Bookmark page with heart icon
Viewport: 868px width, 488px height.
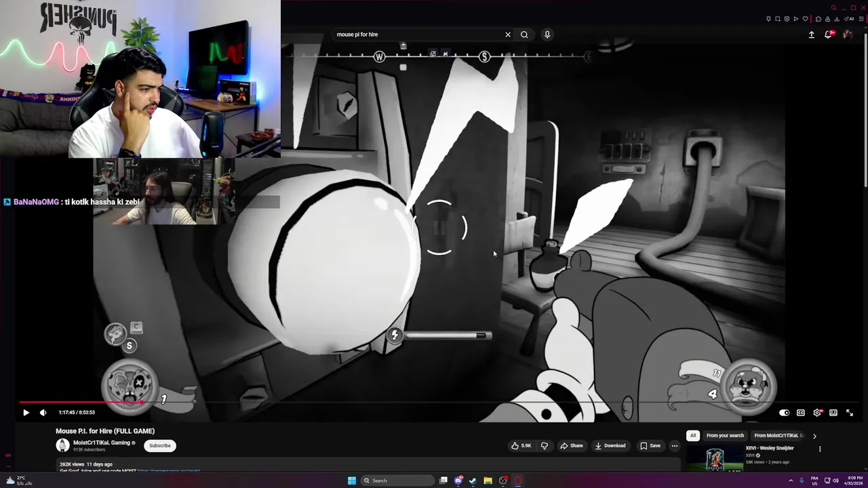point(806,19)
